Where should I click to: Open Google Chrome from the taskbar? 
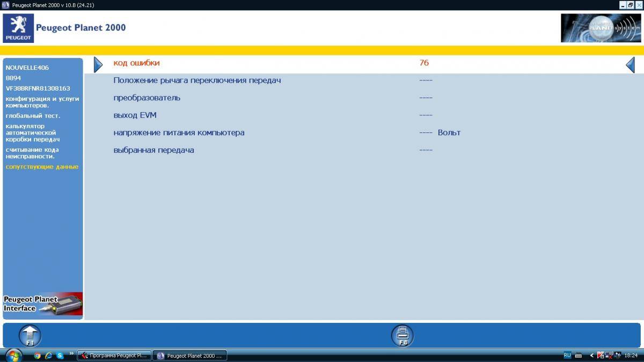coord(37,355)
